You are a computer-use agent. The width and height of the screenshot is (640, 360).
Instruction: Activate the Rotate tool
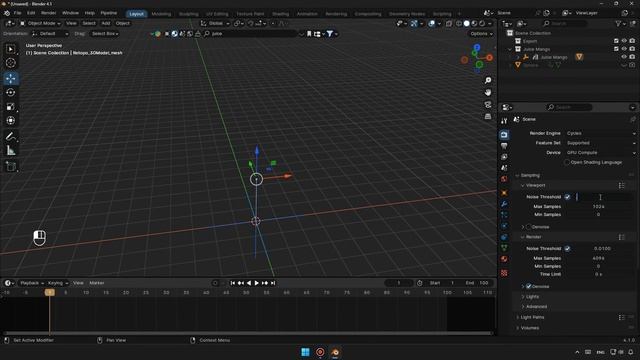pyautogui.click(x=11, y=93)
